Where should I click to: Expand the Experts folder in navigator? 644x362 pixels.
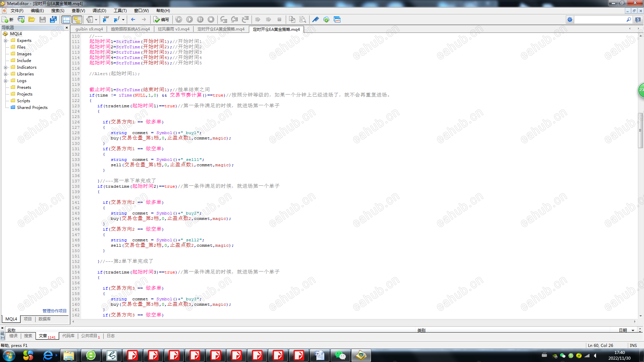5,41
